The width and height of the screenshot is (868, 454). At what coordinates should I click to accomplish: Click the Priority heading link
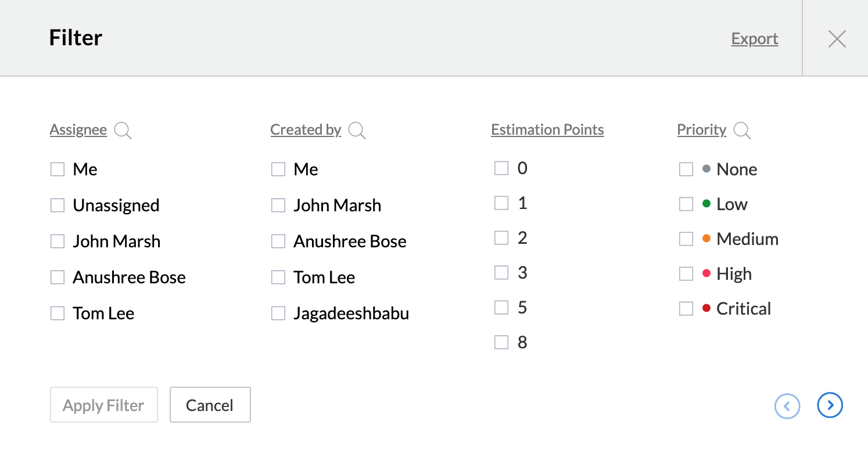point(702,129)
